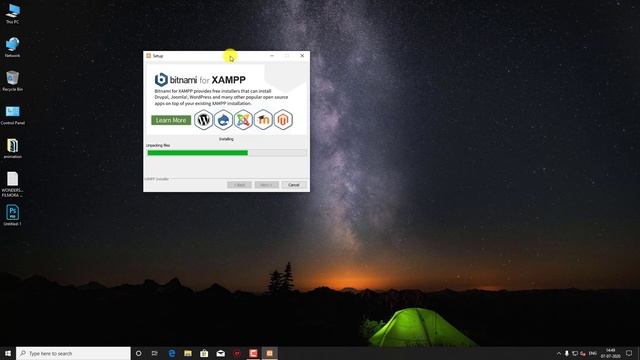
Task: Select the Untitled-1 Photoshop file icon
Action: pyautogui.click(x=12, y=216)
